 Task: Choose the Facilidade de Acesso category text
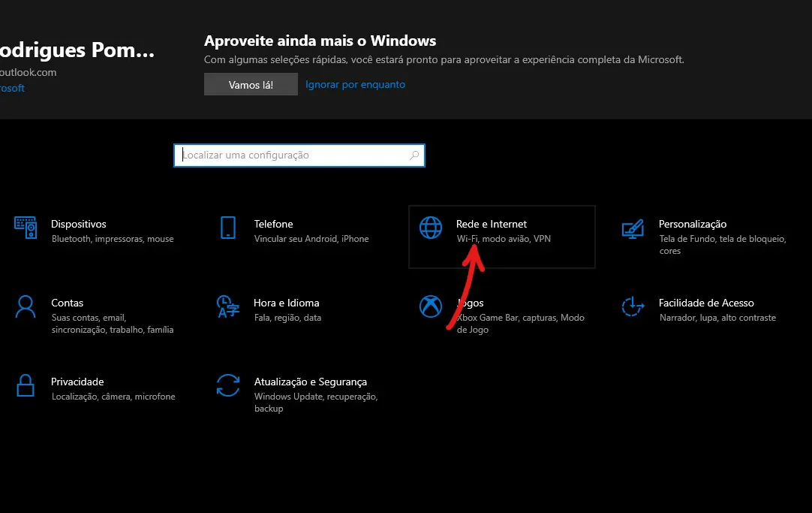pos(706,303)
